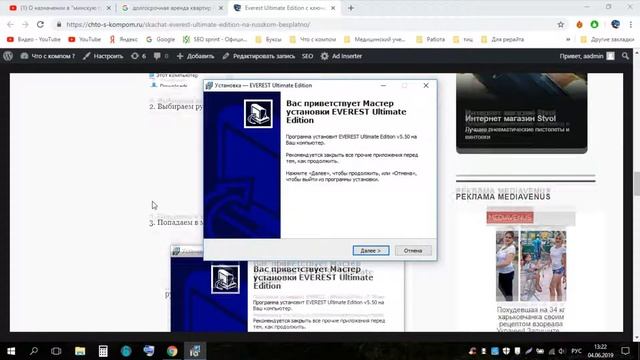Click the weight-loss ad photo thumbnail
The image size is (640, 360).
tap(531, 266)
